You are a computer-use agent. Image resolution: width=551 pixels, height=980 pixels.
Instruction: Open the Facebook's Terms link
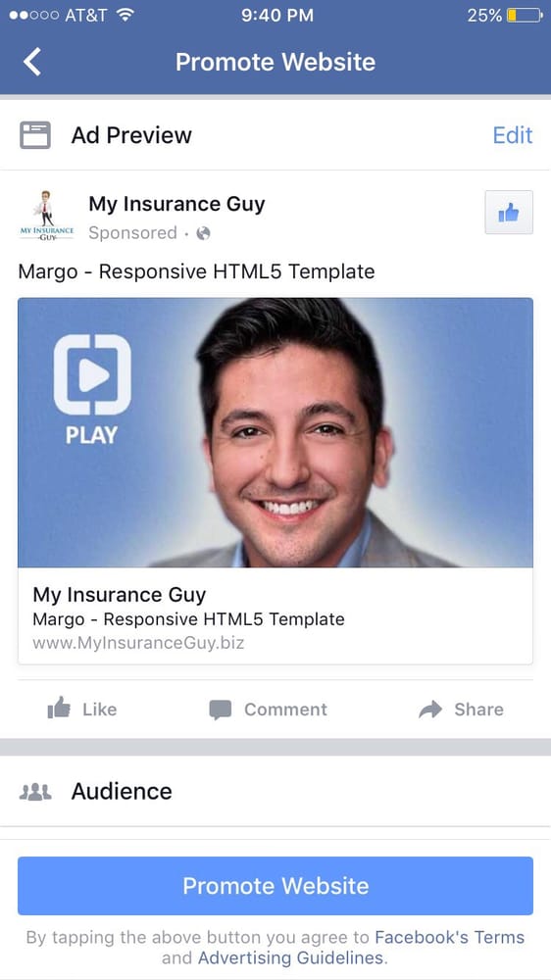[x=449, y=938]
